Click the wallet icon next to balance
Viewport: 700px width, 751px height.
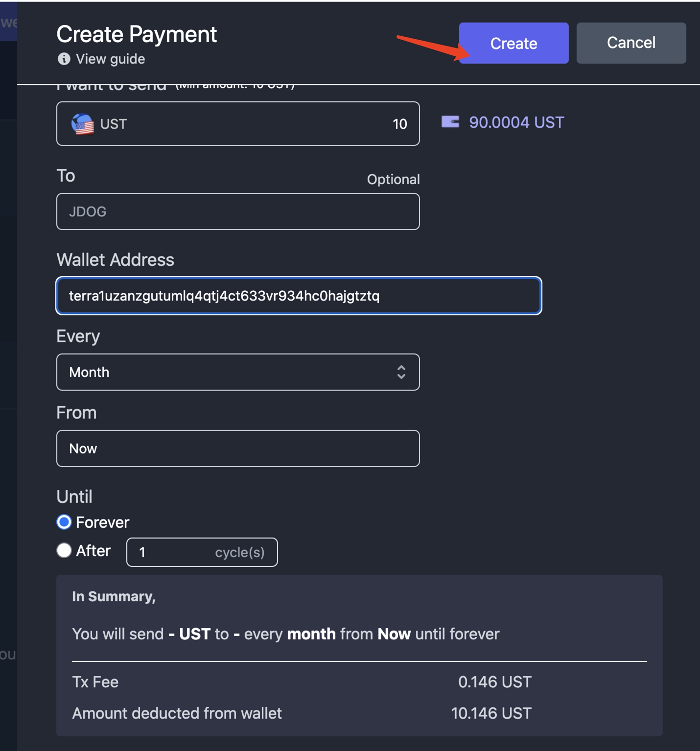coord(450,122)
